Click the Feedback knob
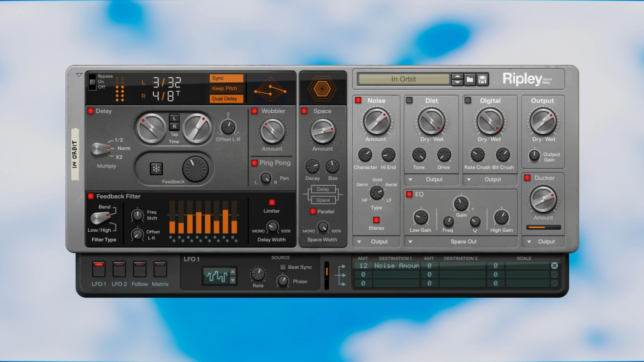This screenshot has height=362, width=644. [x=195, y=169]
